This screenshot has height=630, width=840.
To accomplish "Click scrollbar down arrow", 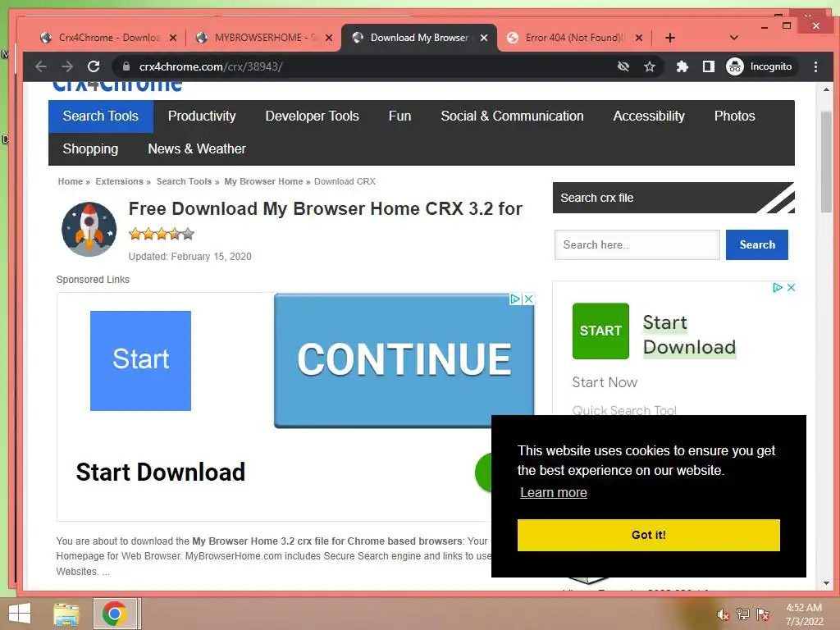I will point(826,583).
